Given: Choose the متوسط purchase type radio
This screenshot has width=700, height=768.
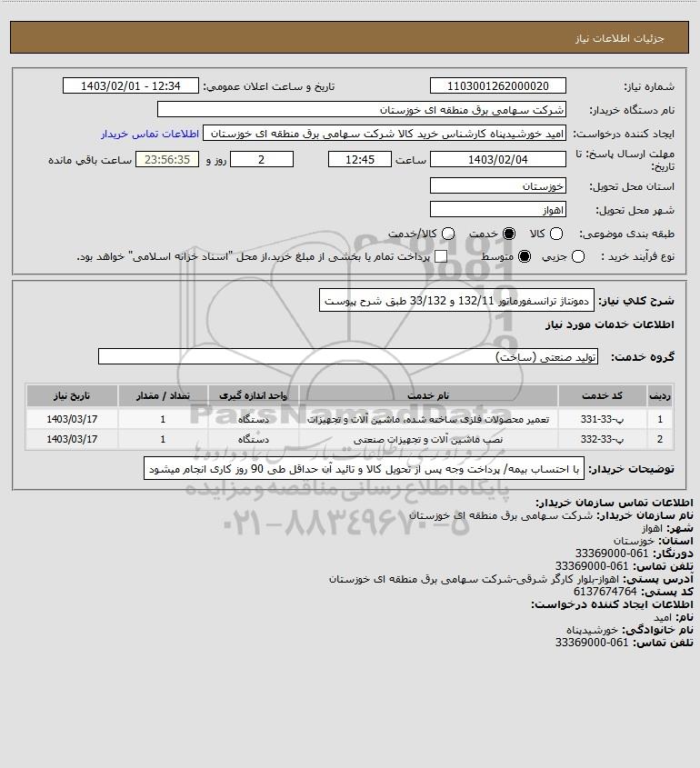Looking at the screenshot, I should [x=525, y=256].
